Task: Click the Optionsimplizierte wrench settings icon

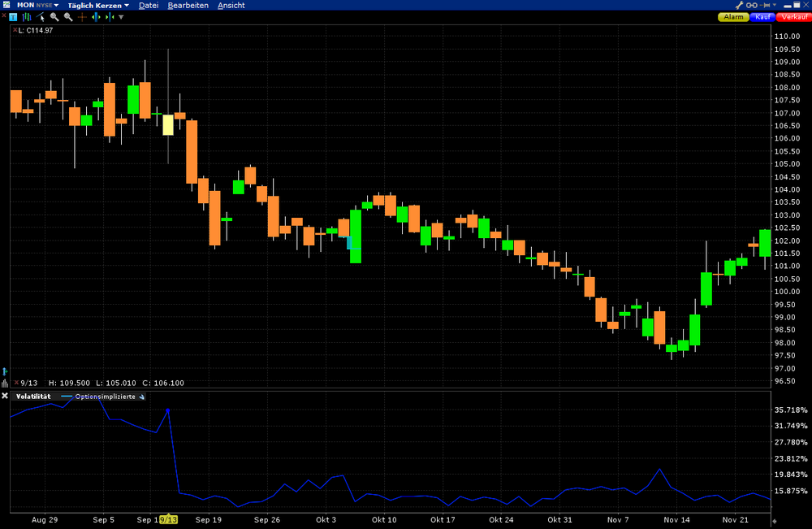Action: click(x=142, y=397)
